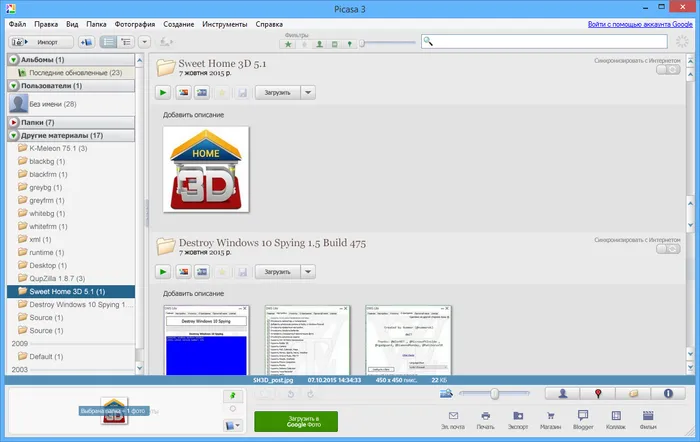
Task: Show the Tags panel
Action: pos(633,393)
